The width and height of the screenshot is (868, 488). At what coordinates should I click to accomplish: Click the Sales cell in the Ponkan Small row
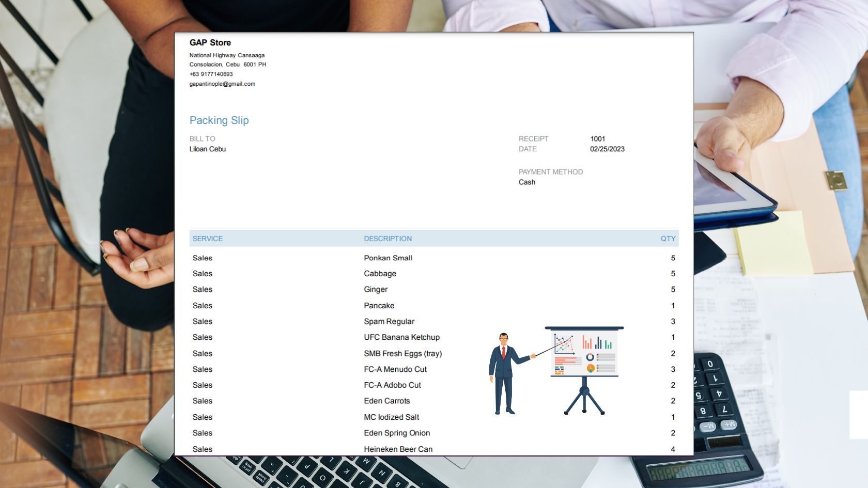202,258
